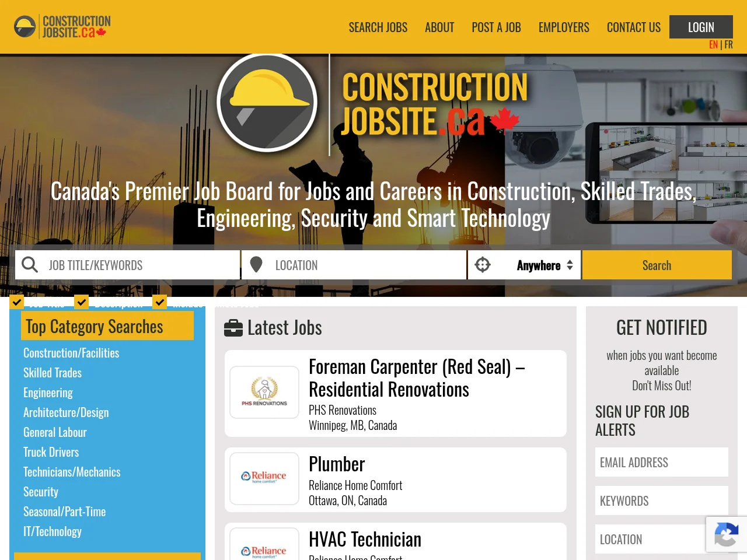Open Engineering category

[x=48, y=393]
